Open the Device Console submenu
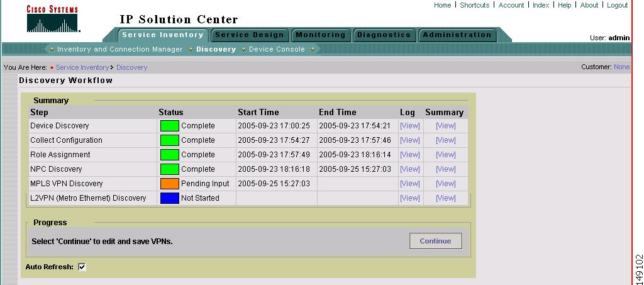Screen dimensions: 644x285 277,49
